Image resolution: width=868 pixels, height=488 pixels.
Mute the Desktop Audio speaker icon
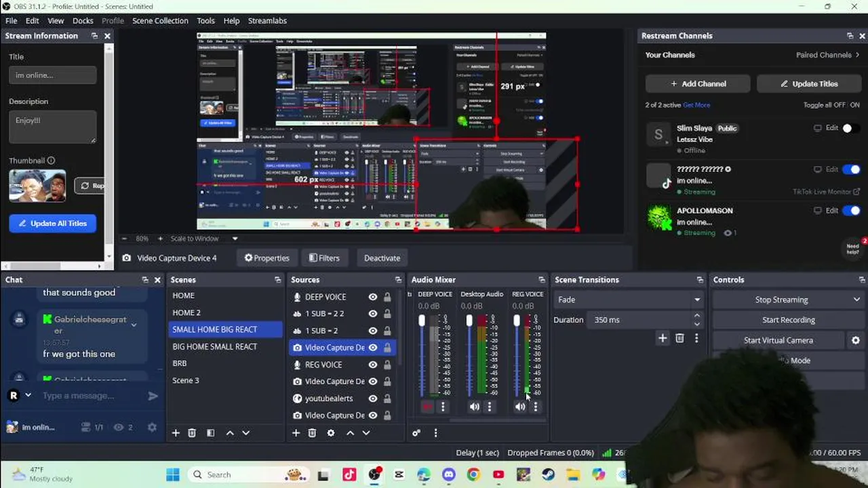474,407
